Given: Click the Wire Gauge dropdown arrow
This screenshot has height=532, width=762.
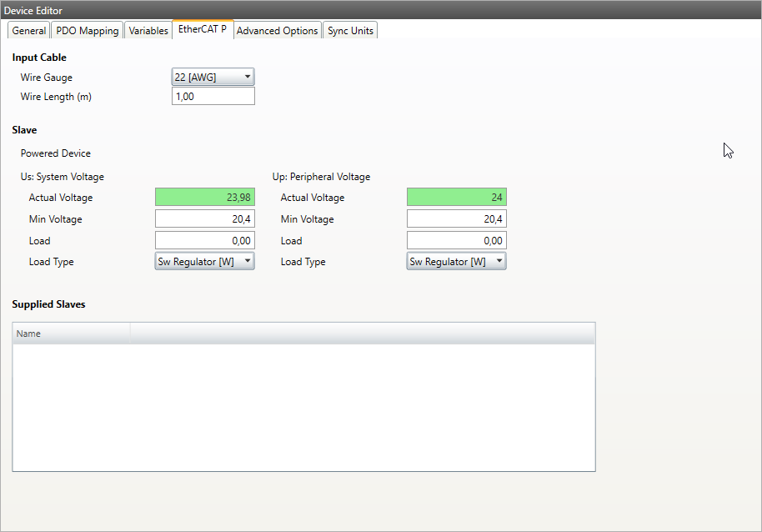Looking at the screenshot, I should point(248,76).
